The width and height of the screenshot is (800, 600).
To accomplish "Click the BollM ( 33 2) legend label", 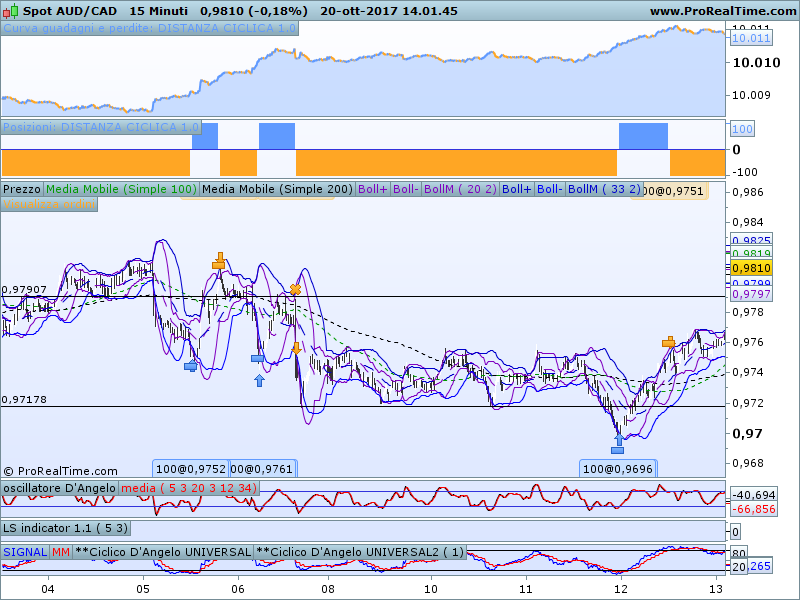I will [604, 189].
